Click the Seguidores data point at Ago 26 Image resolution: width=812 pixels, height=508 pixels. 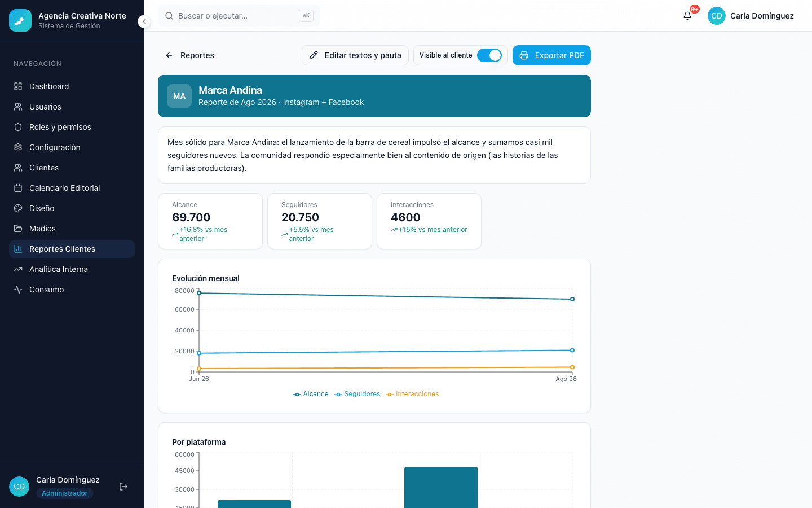tap(572, 351)
